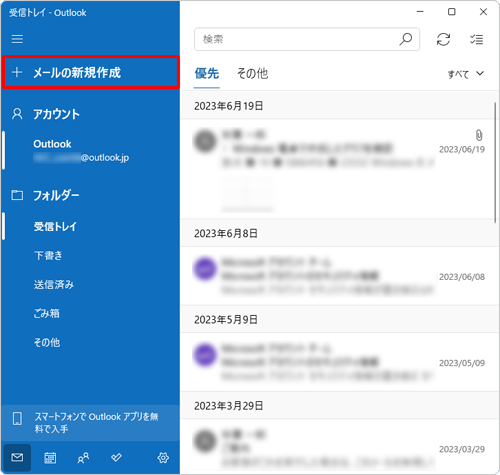Create a new mail with メールの新規作成
500x475 pixels.
point(91,72)
